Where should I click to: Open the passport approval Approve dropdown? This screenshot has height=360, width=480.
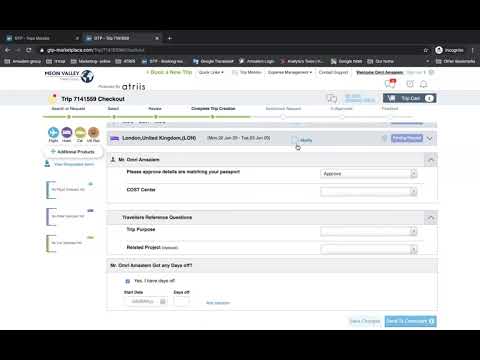point(368,174)
